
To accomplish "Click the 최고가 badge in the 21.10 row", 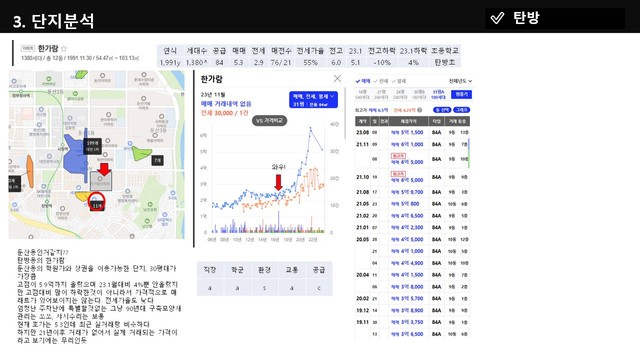I will 398,174.
